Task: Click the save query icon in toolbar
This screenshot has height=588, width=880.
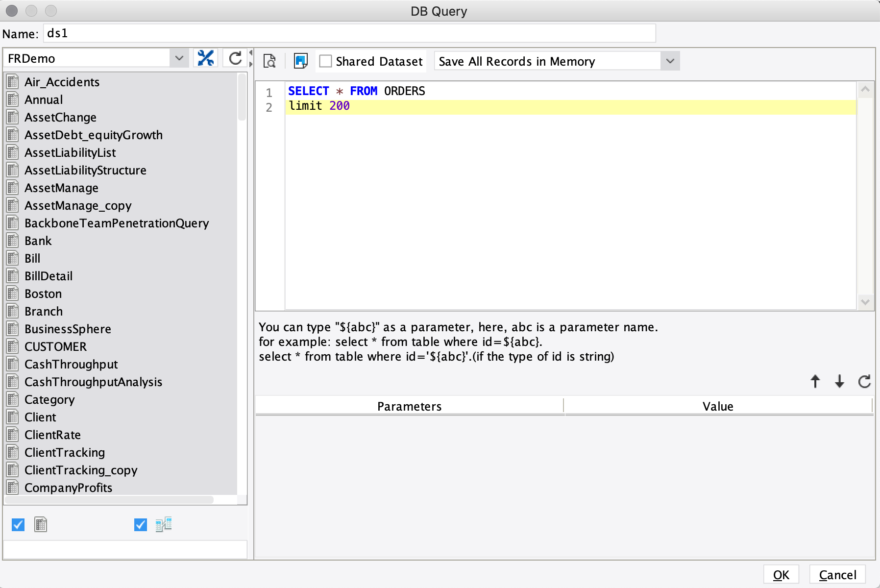Action: 300,61
